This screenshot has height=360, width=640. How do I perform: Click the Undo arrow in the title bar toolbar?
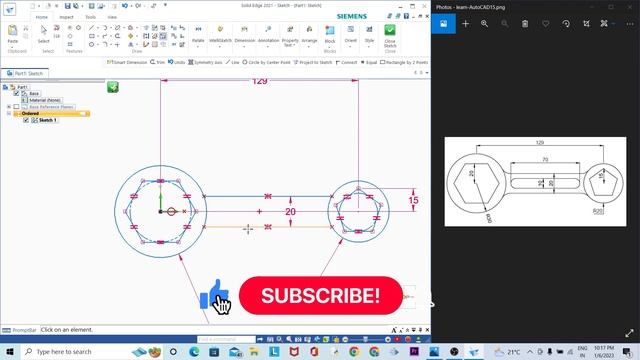[x=125, y=6]
